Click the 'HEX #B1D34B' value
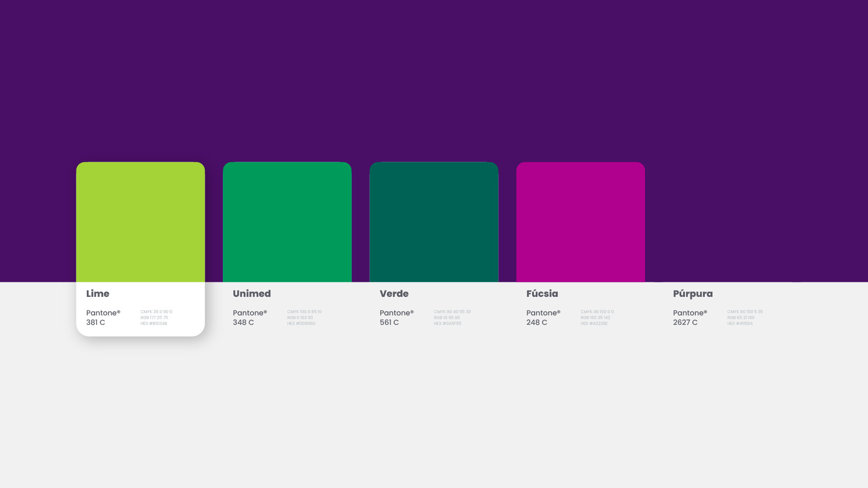This screenshot has height=488, width=868. tap(154, 324)
